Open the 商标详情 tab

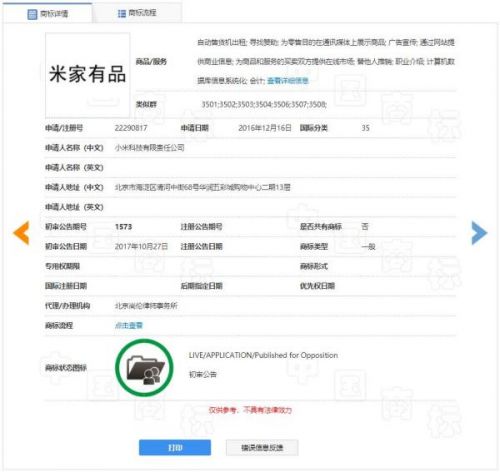(x=47, y=13)
